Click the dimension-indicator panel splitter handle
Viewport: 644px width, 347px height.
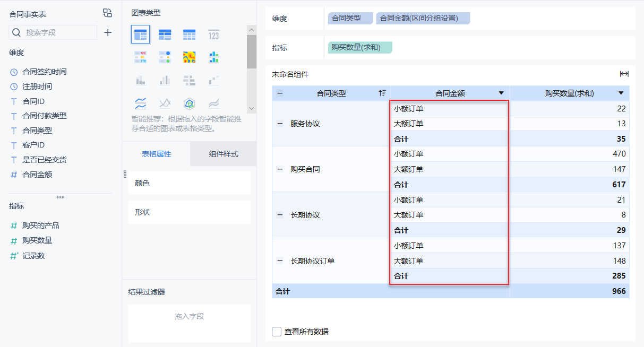click(61, 197)
